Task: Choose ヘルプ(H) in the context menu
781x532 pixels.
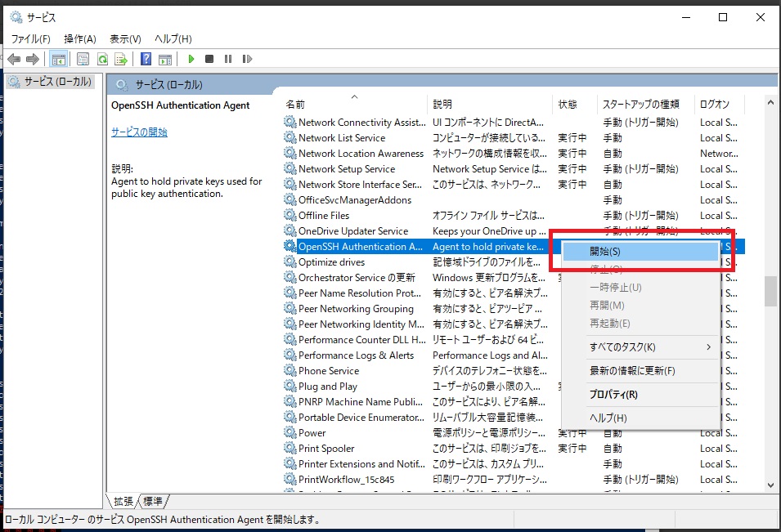Action: pos(640,418)
